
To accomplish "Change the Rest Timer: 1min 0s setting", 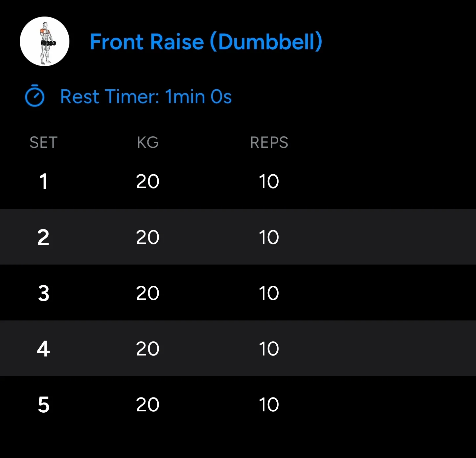I will coord(146,97).
